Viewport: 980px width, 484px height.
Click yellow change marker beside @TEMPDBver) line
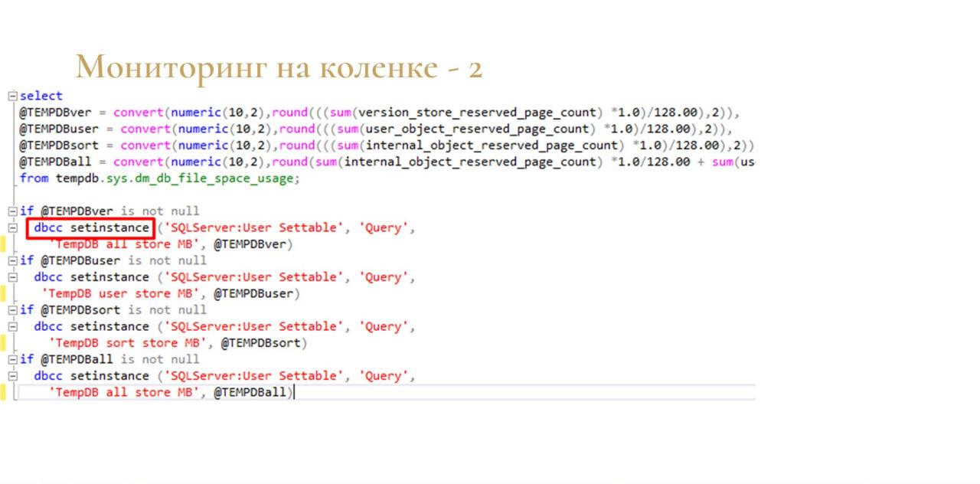point(3,244)
